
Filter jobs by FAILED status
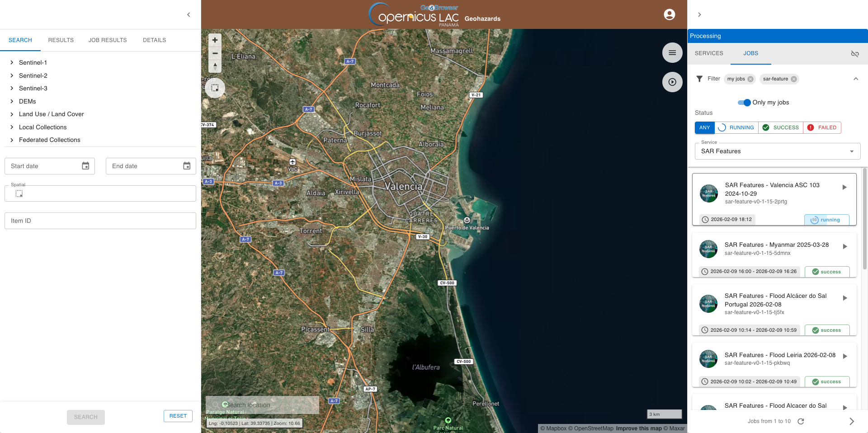822,127
